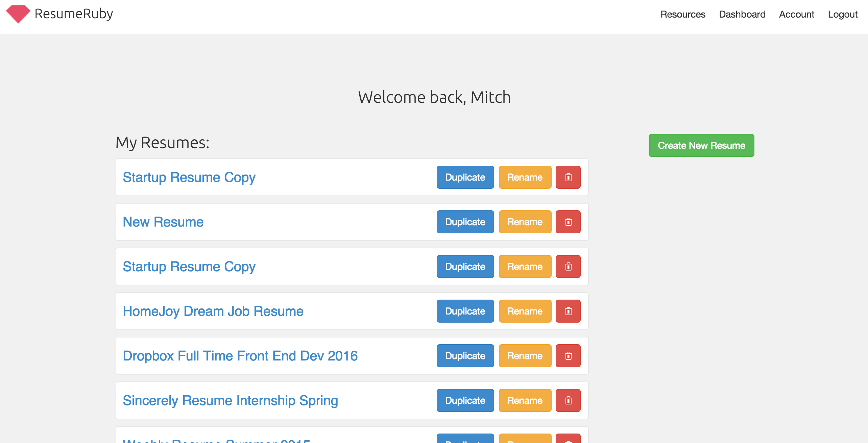
Task: Go to Dashboard in top navigation
Action: click(x=742, y=14)
